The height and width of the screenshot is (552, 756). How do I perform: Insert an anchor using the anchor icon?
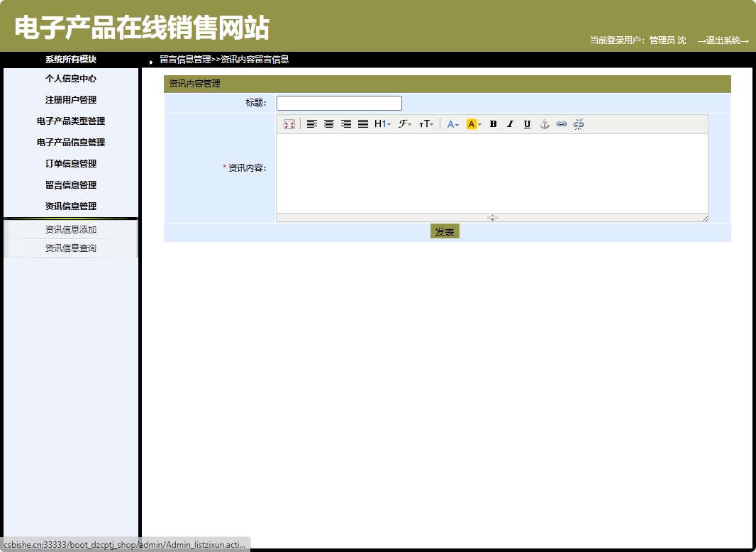click(544, 124)
